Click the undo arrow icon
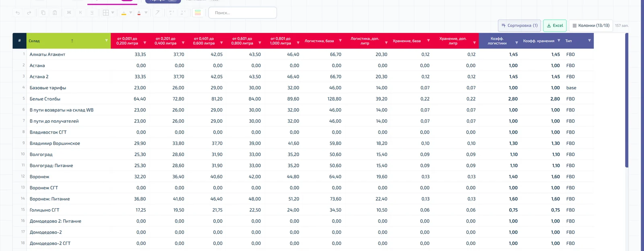This screenshot has width=644, height=251. point(18,13)
